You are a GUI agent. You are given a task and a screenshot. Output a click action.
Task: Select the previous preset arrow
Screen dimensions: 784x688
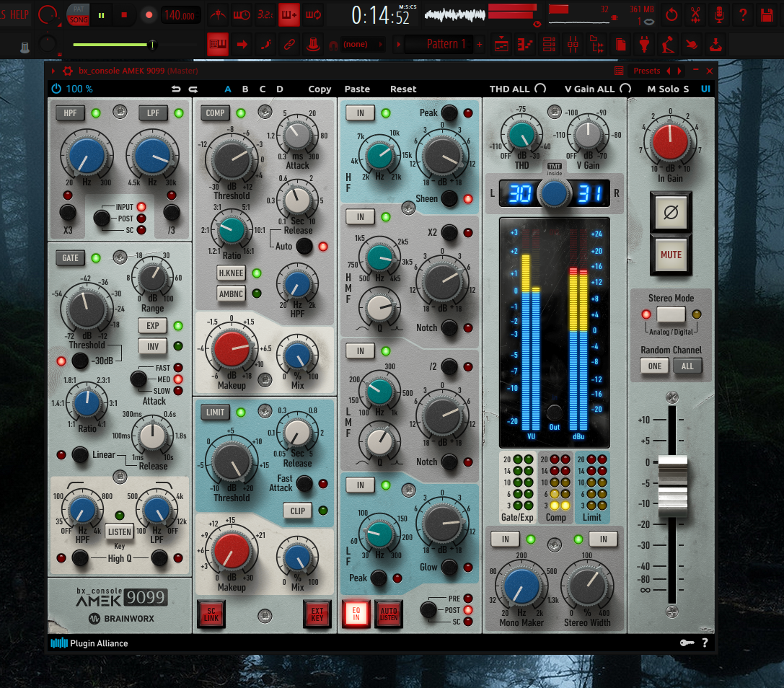(x=669, y=71)
